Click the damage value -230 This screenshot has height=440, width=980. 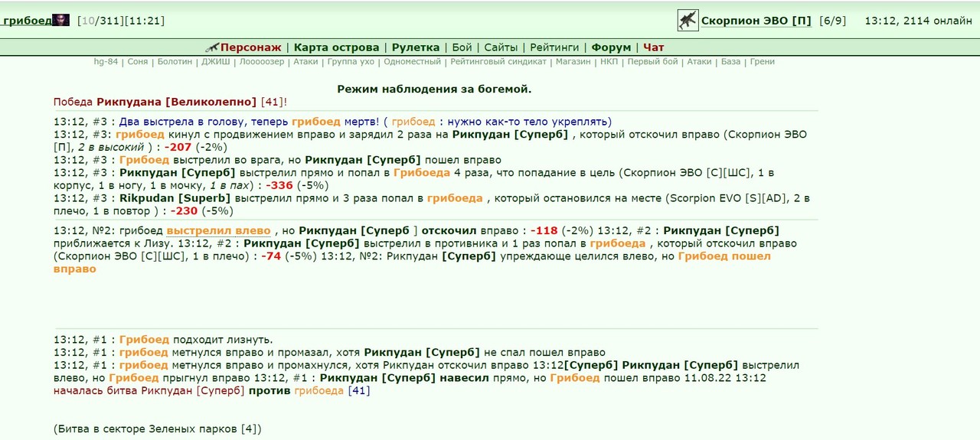pyautogui.click(x=184, y=211)
